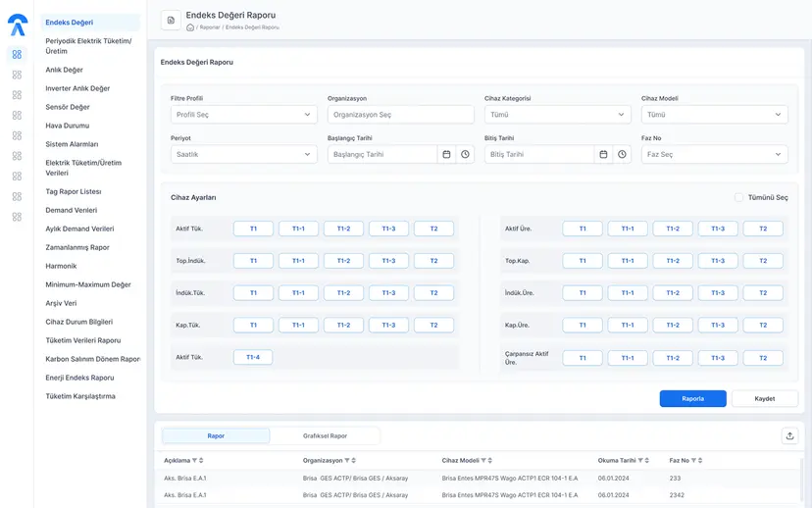This screenshot has height=508, width=812.
Task: Click the sort arrows on the Okuma Tarihi column
Action: tap(647, 460)
